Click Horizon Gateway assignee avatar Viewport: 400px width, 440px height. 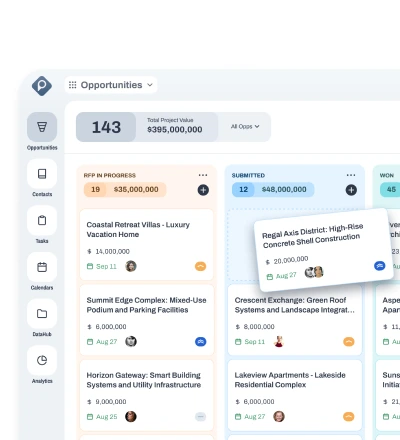tap(131, 416)
